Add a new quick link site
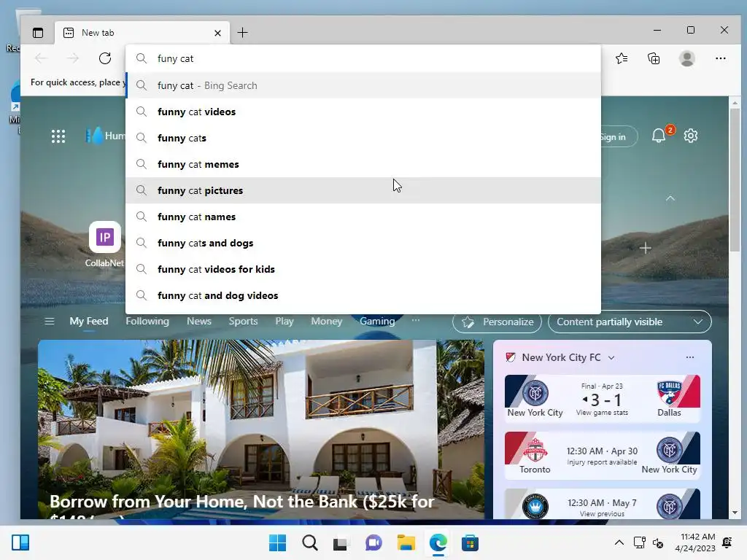This screenshot has height=560, width=747. click(645, 248)
